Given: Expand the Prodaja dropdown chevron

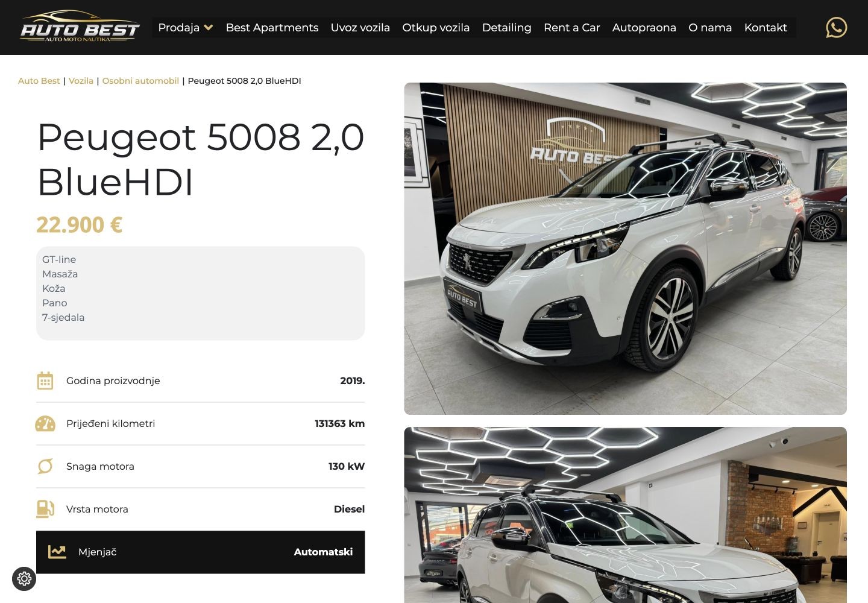Looking at the screenshot, I should pos(209,28).
